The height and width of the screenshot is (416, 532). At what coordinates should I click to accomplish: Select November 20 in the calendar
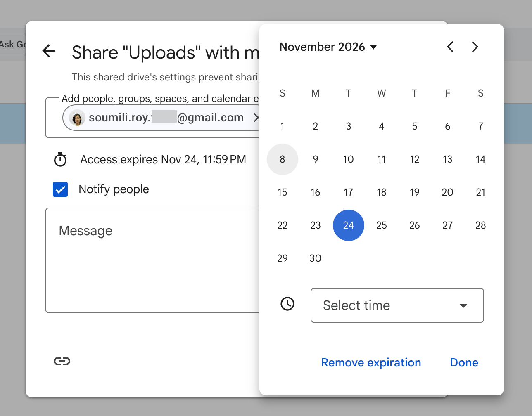[448, 192]
